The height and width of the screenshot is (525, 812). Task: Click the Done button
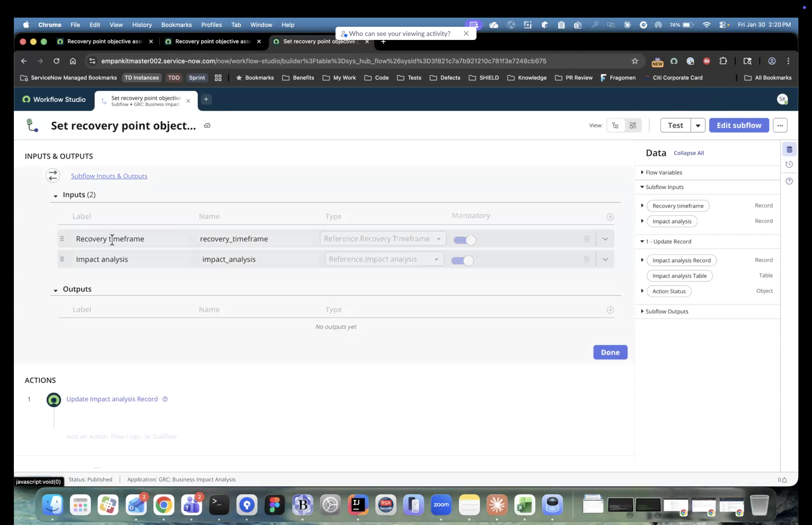click(x=610, y=352)
